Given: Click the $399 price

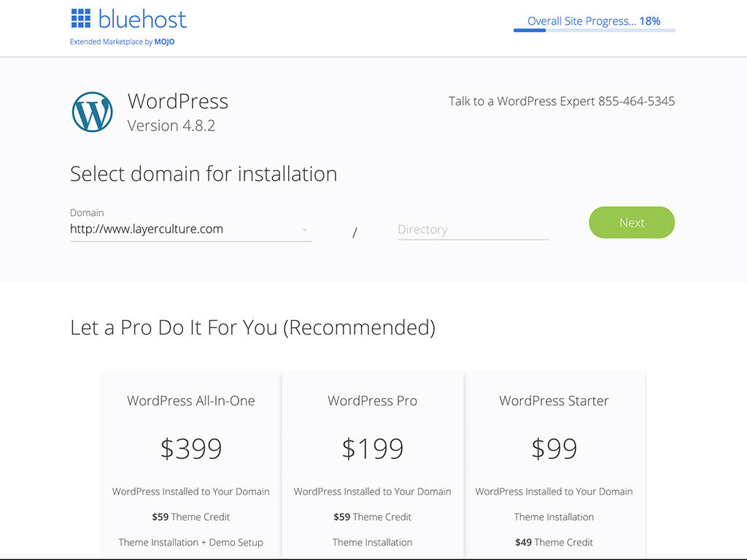Looking at the screenshot, I should click(191, 448).
